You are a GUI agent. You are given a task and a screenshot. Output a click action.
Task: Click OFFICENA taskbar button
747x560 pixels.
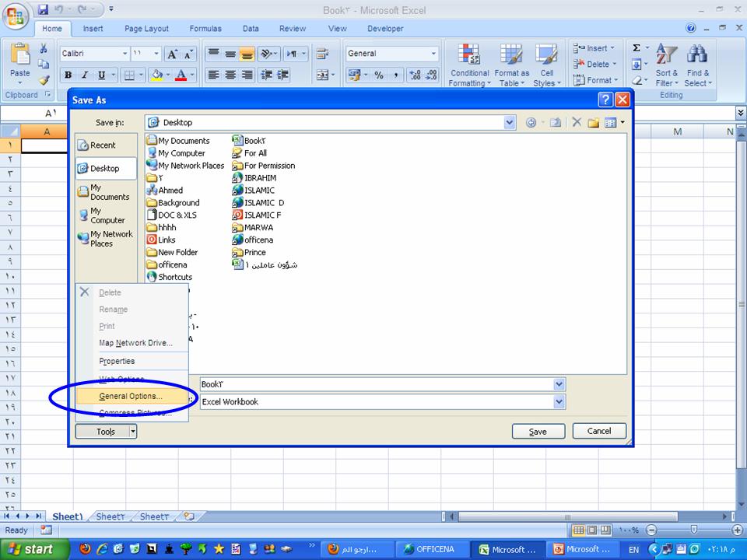click(x=433, y=549)
